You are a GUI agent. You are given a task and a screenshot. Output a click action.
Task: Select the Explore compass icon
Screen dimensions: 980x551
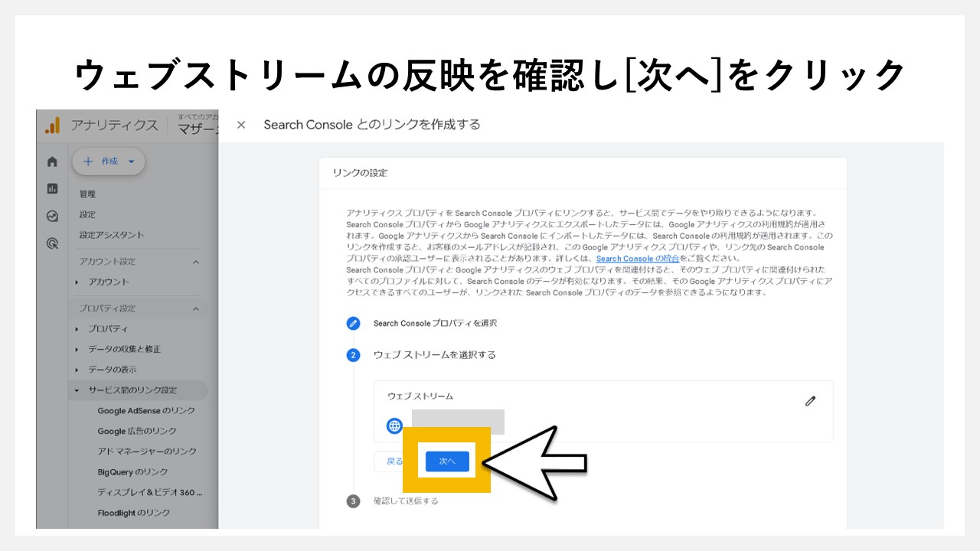[51, 215]
